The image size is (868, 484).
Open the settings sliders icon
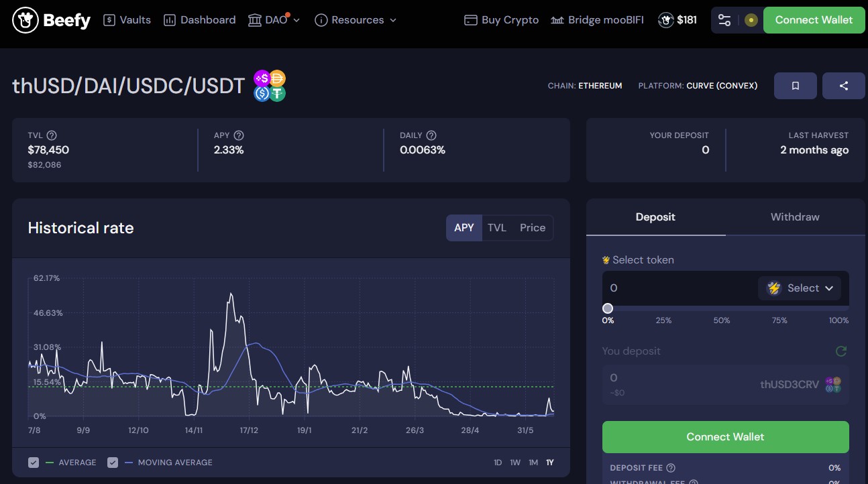(x=724, y=20)
